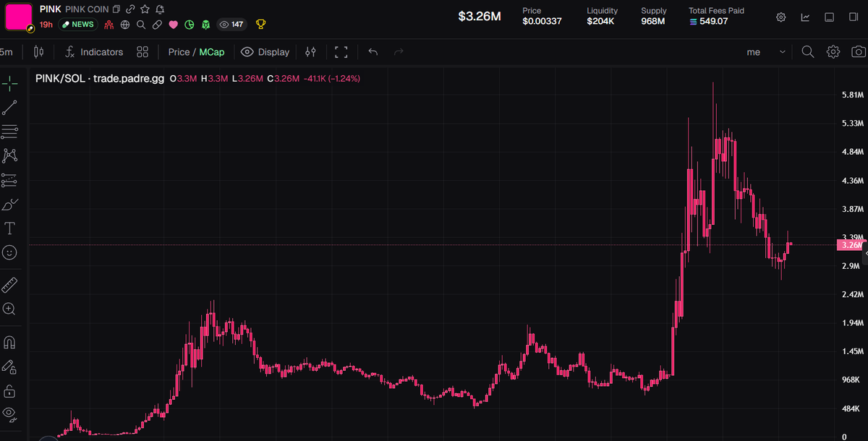Toggle magnet snapping mode
The image size is (868, 441).
pyautogui.click(x=10, y=342)
